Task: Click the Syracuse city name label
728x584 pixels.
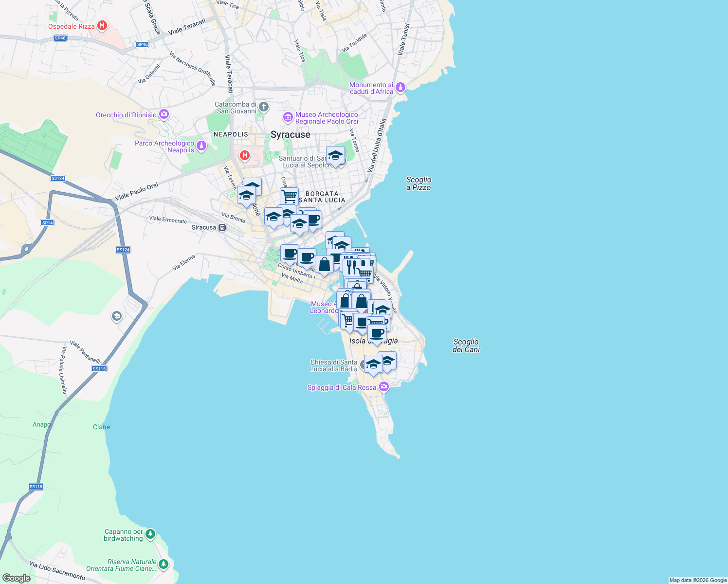Action: click(291, 134)
